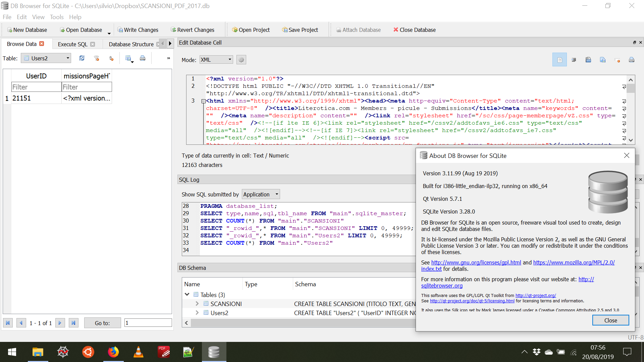Refresh the Users2 table data
This screenshot has width=644, height=362.
[82, 58]
